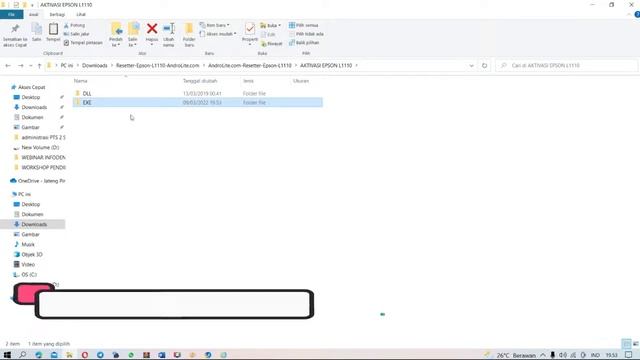Screen dimensions: 640x360
Task: Open Downloads under PC ini
Action: click(34, 224)
